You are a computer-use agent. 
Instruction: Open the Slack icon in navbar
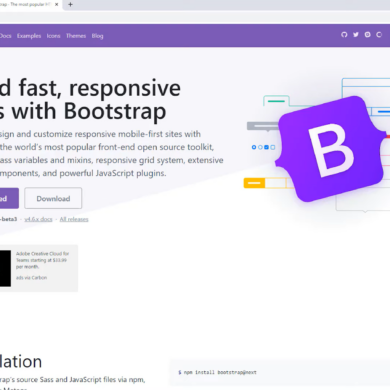pyautogui.click(x=367, y=35)
